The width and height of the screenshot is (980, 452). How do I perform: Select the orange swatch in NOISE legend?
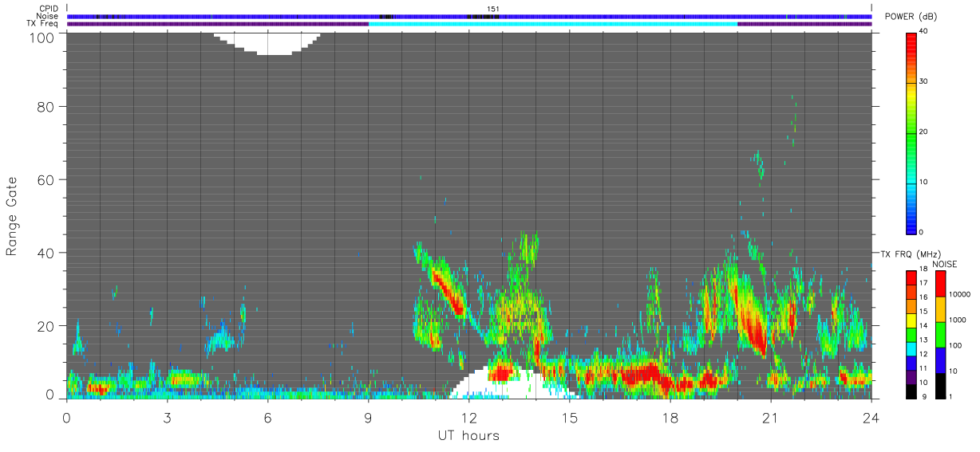(x=939, y=309)
